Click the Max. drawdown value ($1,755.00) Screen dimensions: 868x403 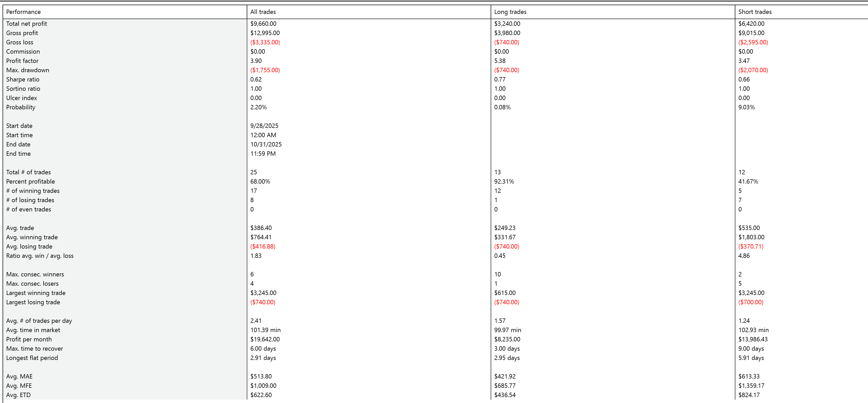pyautogui.click(x=265, y=70)
